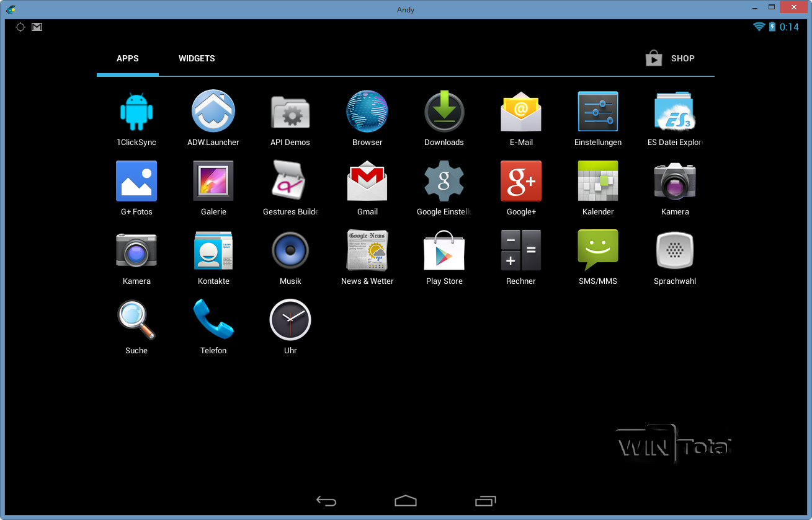812x520 pixels.
Task: Open the Kalender app
Action: click(x=598, y=181)
